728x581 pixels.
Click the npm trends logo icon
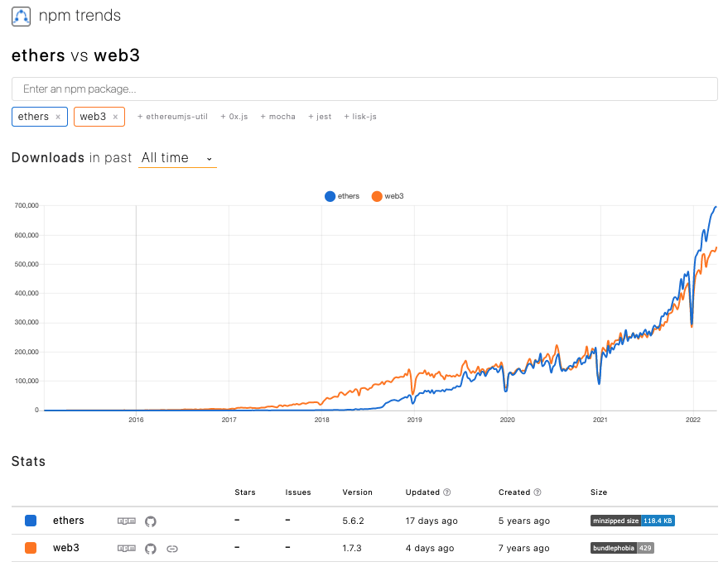pyautogui.click(x=21, y=17)
